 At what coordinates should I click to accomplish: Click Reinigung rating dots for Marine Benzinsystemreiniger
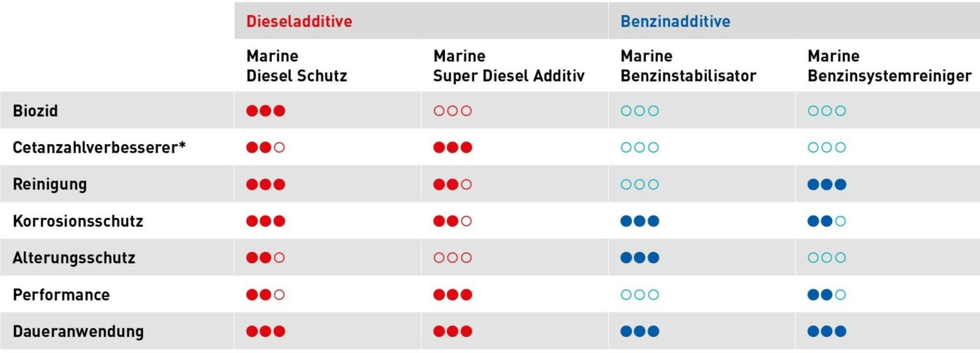(x=826, y=185)
